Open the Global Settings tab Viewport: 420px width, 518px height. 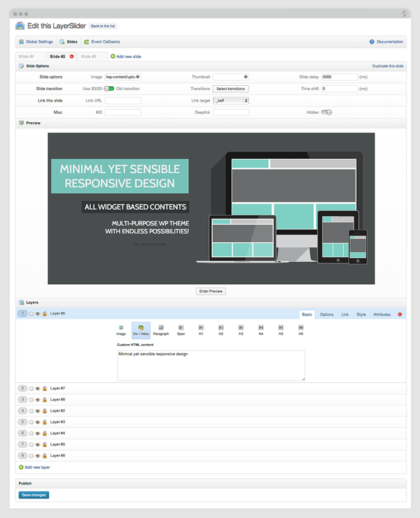[x=36, y=42]
